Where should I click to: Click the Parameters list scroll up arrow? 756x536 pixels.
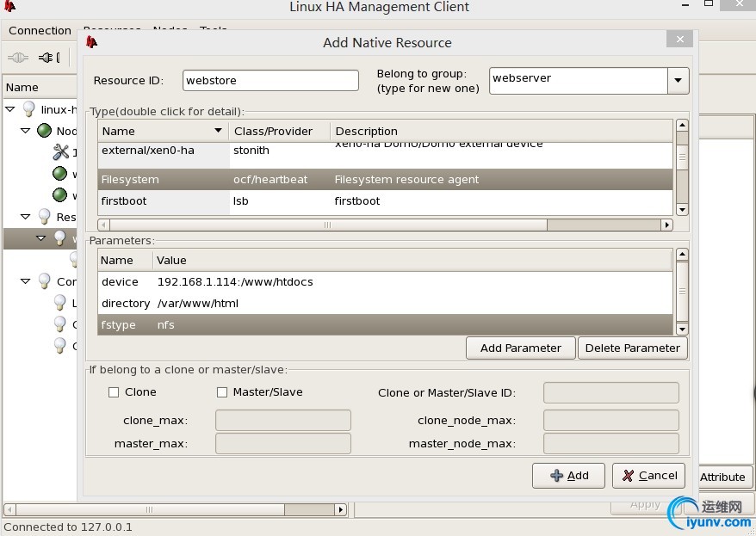[x=682, y=255]
